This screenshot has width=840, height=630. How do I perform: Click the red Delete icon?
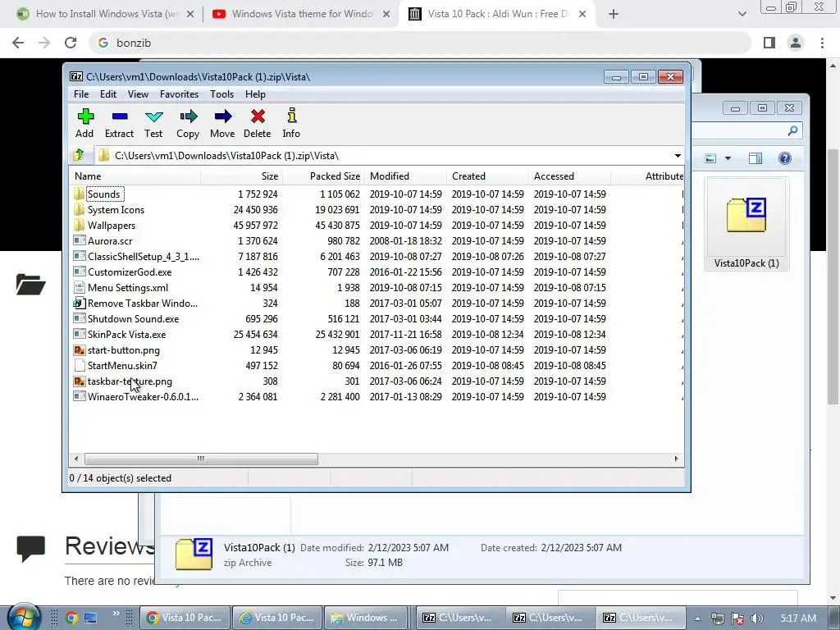258,116
